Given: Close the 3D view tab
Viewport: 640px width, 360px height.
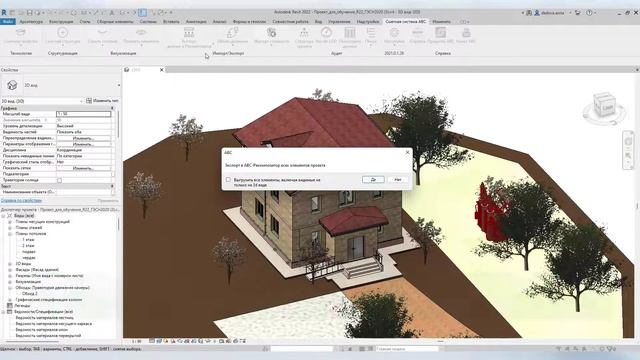Looking at the screenshot, I should click(x=162, y=70).
